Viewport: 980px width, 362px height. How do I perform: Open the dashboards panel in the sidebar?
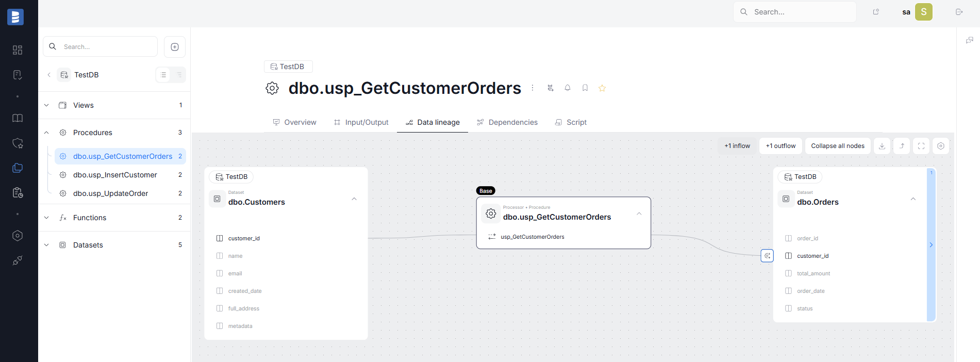click(18, 50)
